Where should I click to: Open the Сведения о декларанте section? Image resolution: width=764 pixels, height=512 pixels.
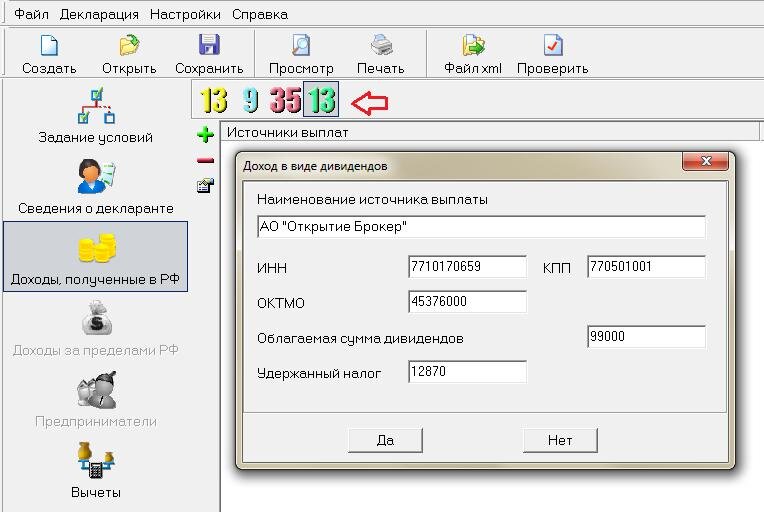point(96,188)
